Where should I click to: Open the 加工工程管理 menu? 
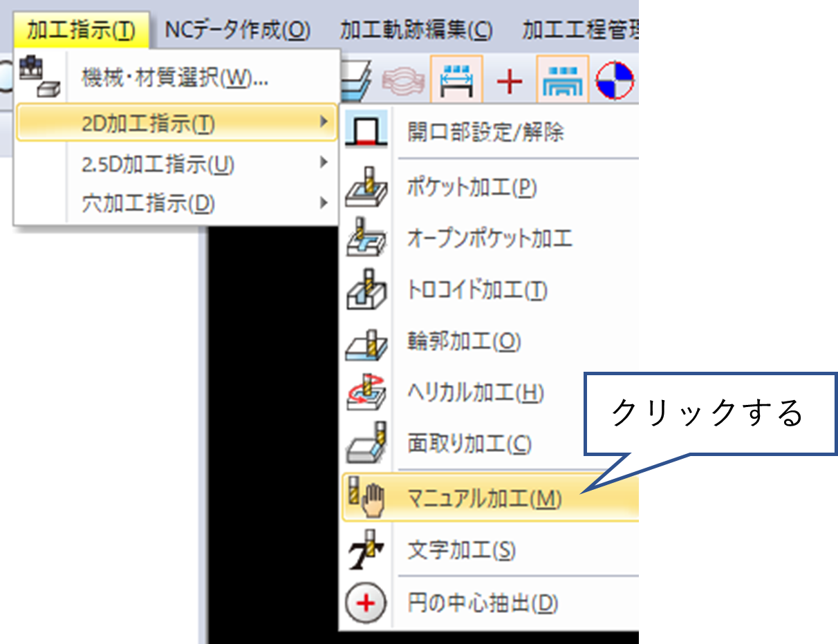point(579,30)
